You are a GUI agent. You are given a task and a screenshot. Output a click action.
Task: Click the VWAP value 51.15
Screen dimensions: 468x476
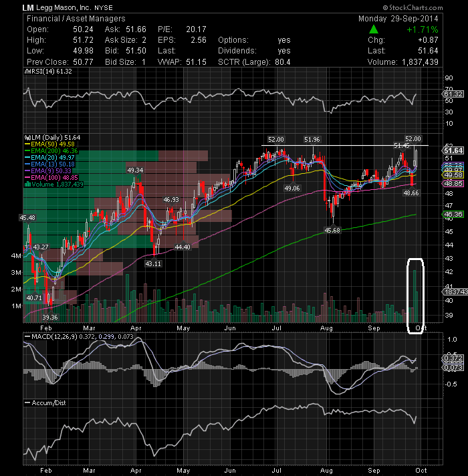[x=196, y=62]
